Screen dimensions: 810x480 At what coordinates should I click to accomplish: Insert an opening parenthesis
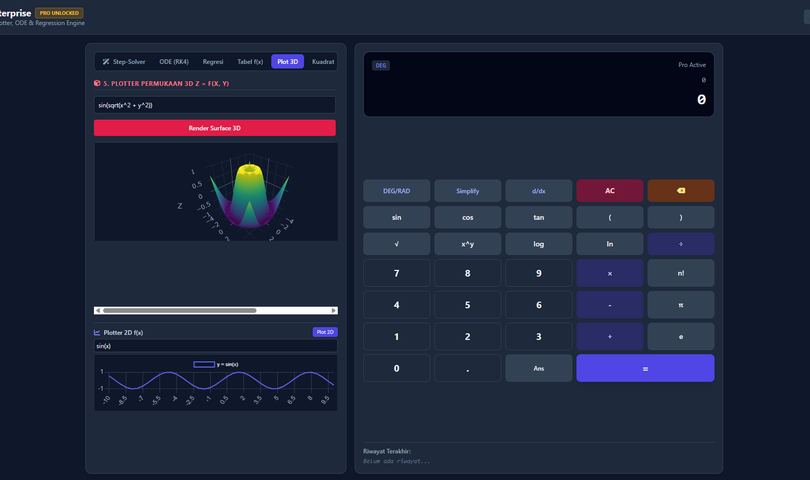click(x=610, y=218)
